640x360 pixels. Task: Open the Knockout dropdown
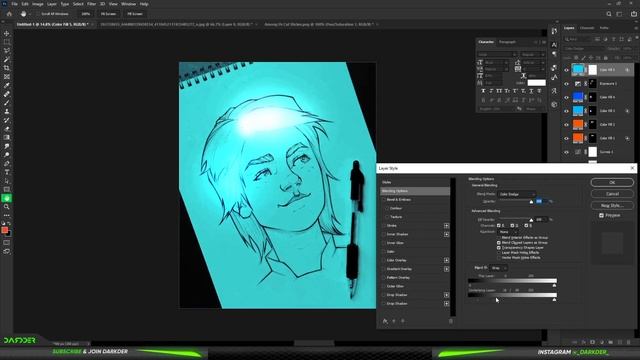coord(507,232)
